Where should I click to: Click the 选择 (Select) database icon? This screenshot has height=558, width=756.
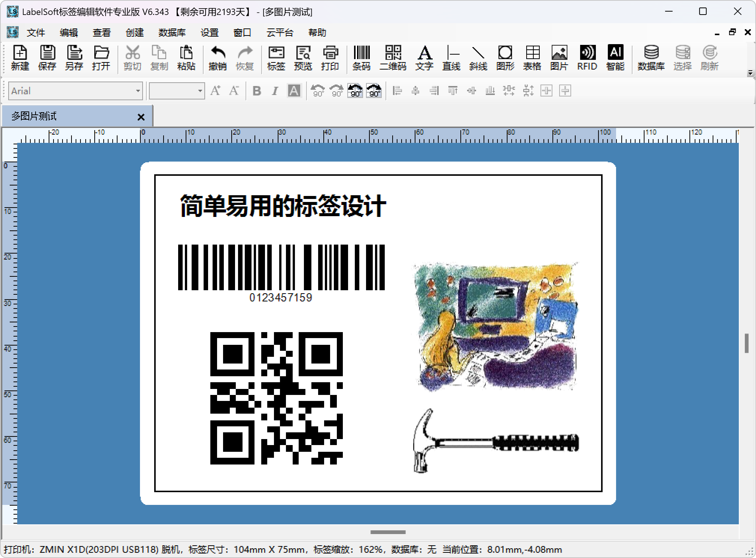tap(683, 58)
